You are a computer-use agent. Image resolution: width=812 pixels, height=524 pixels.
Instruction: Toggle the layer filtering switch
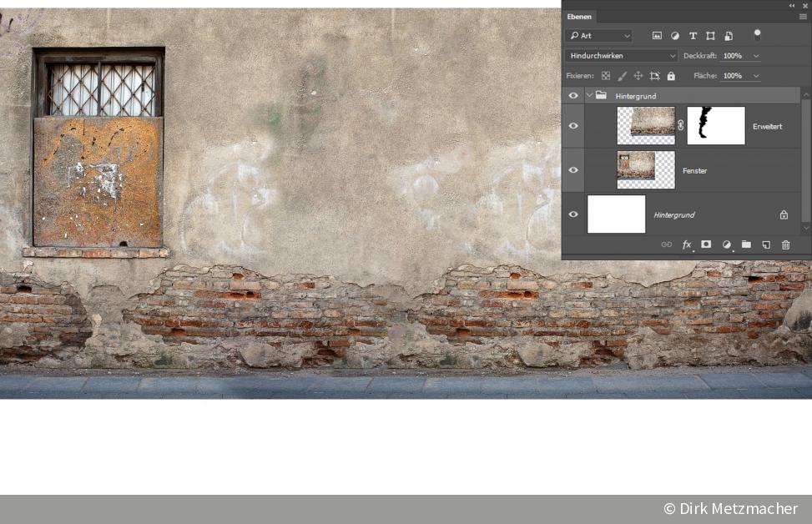[757, 35]
